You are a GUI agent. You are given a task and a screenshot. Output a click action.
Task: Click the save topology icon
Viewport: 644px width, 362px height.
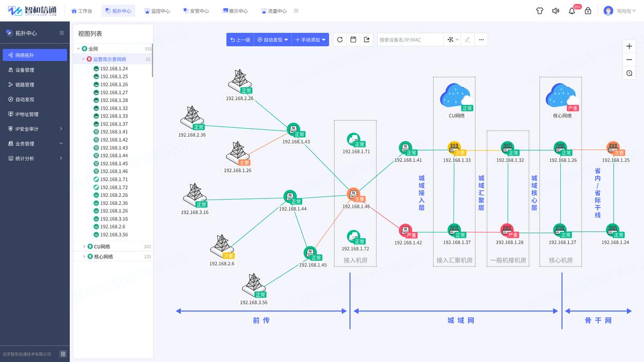353,40
